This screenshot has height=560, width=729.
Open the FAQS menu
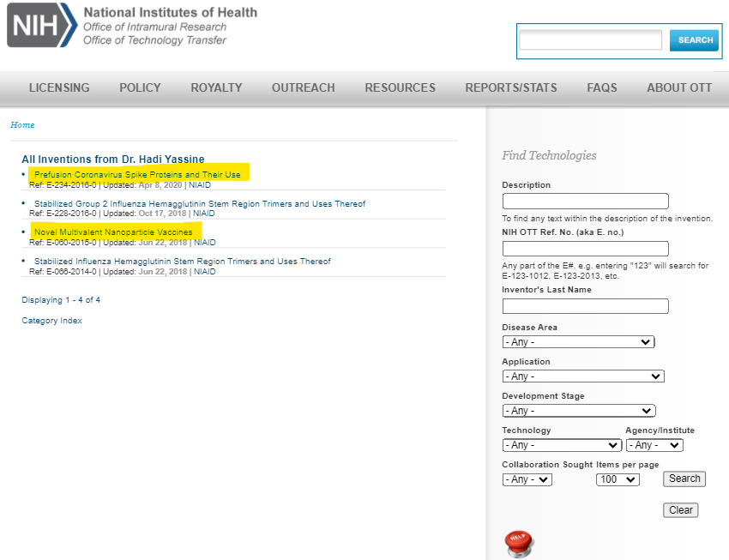click(x=601, y=87)
